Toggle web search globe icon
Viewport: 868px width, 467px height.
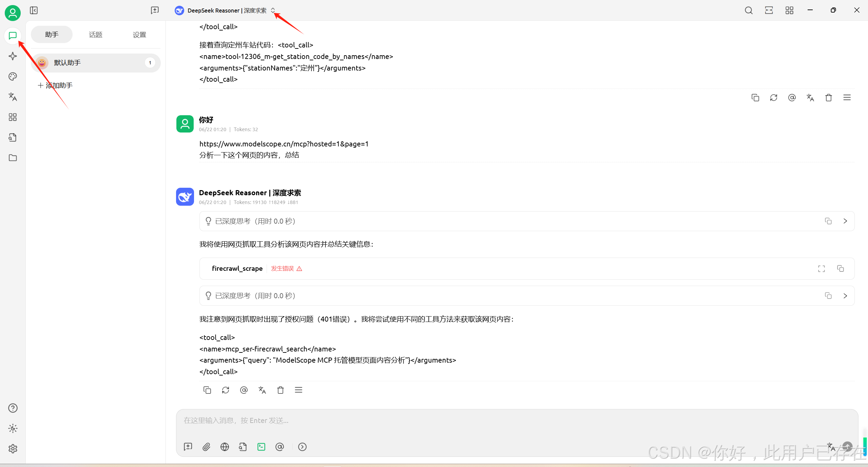(225, 447)
